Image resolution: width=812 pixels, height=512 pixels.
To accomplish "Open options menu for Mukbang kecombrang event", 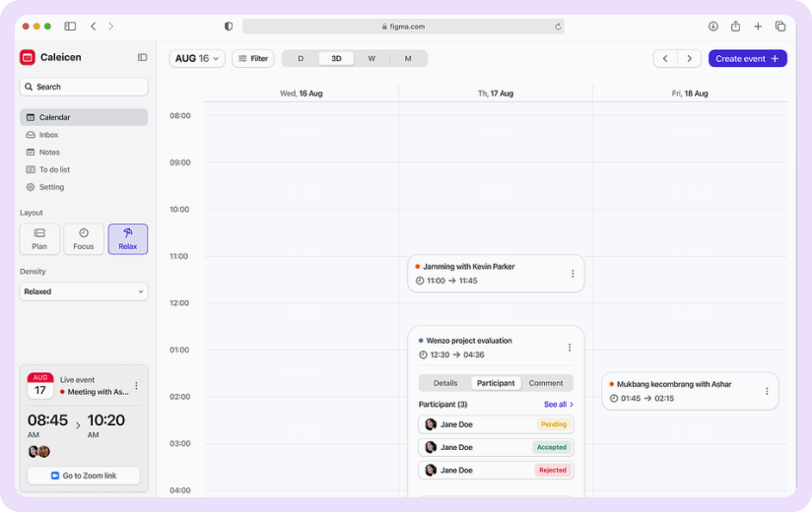I will 767,391.
